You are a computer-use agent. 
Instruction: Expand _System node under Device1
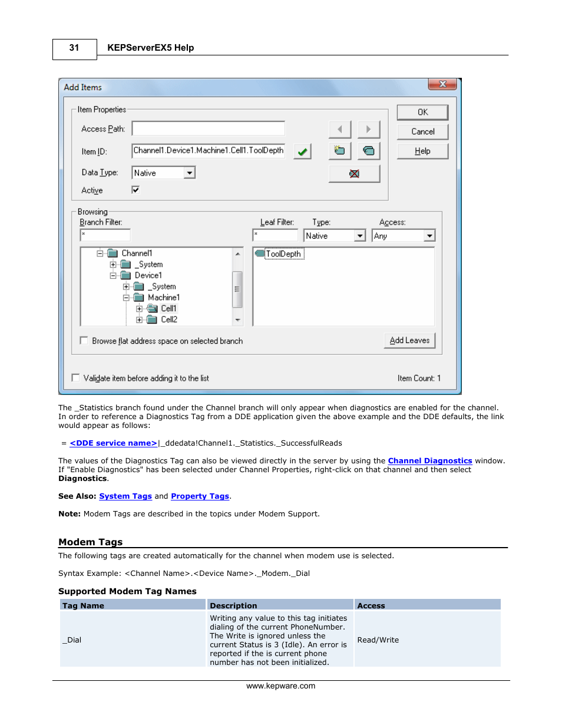pyautogui.click(x=126, y=286)
